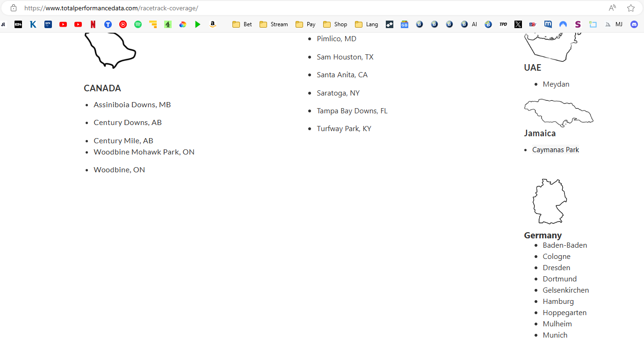Open the Mastodon bookmark
Viewport: 644px width, 361px height.
548,24
